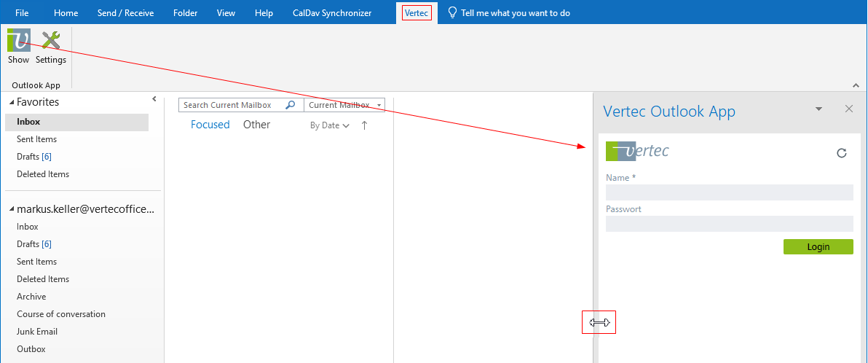Viewport: 868px width, 363px height.
Task: Open the Junk Email folder
Action: pyautogui.click(x=37, y=332)
